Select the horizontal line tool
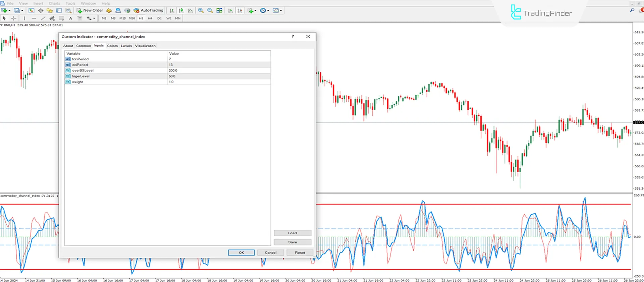 point(34,18)
